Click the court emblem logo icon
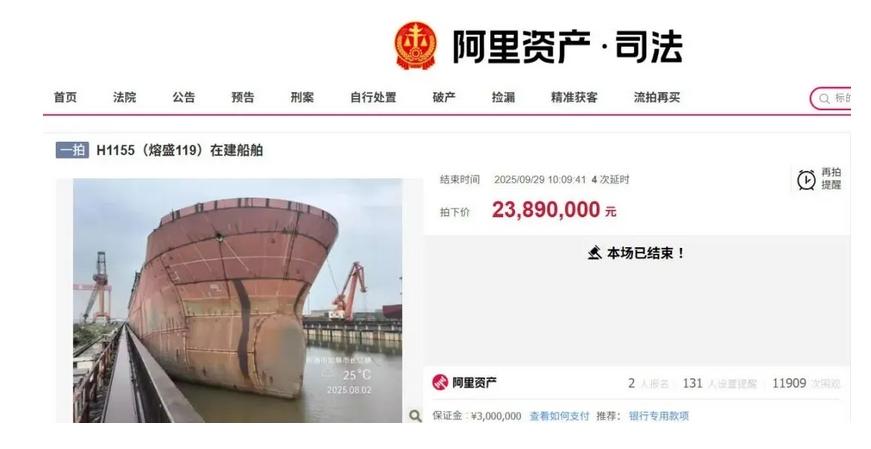 pyautogui.click(x=416, y=46)
